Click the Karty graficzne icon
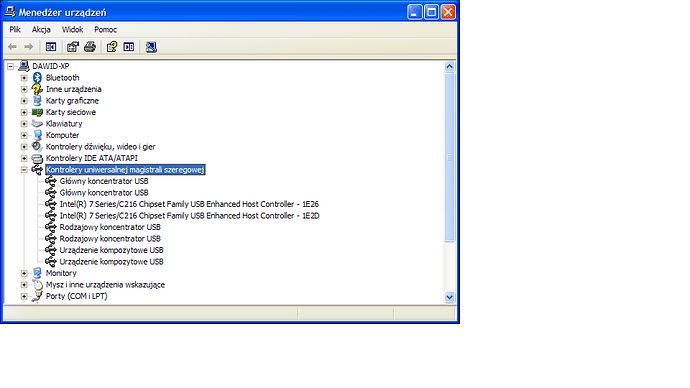690x388 pixels. click(x=37, y=100)
